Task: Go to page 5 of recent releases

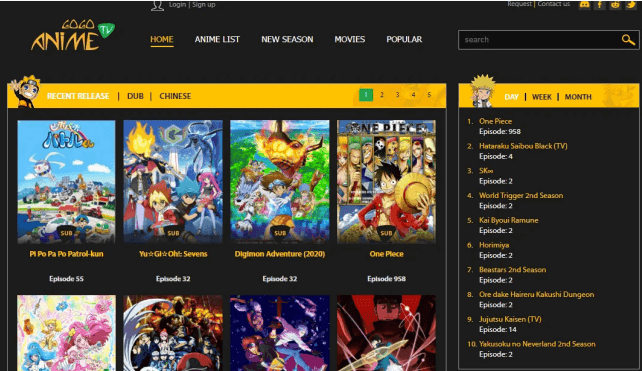Action: click(429, 95)
